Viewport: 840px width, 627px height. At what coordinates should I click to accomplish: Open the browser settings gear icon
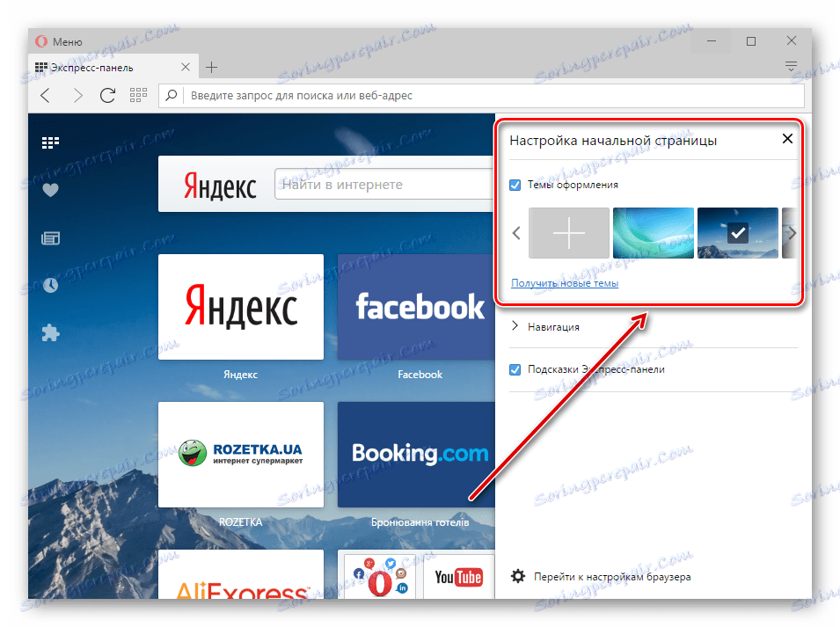[x=518, y=576]
